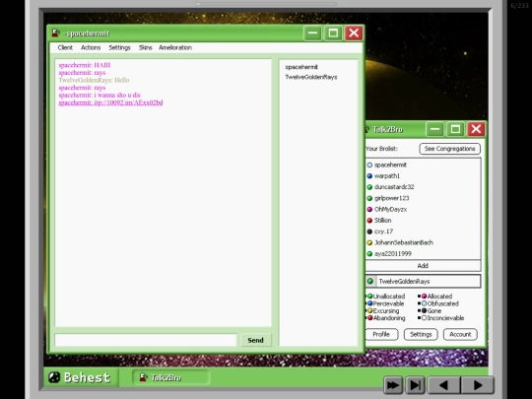
Task: Click the See Congregations button
Action: [x=449, y=149]
